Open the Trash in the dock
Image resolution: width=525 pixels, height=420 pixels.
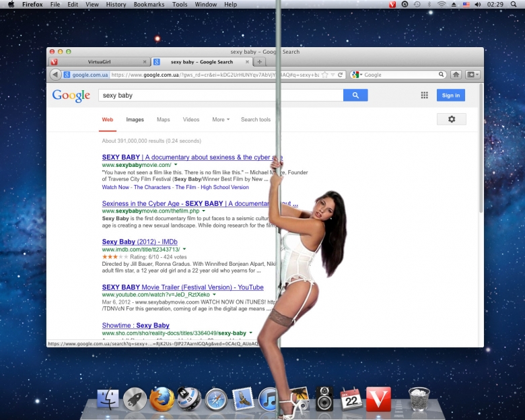tap(419, 398)
